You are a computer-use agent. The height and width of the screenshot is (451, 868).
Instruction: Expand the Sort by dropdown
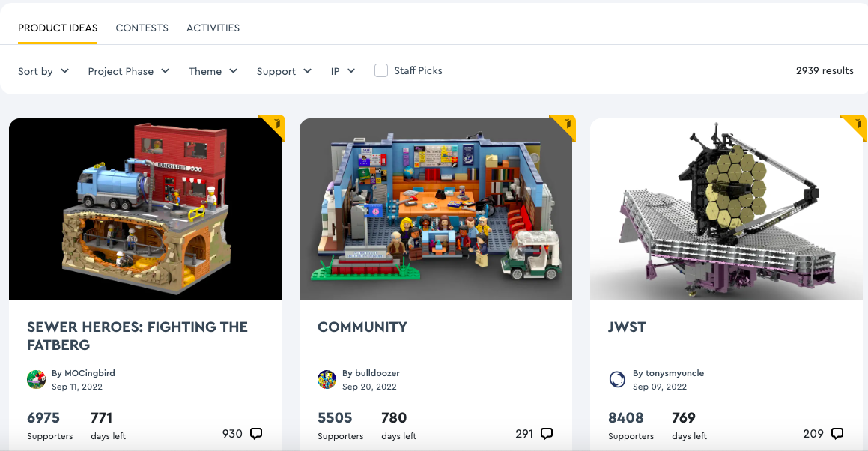(43, 71)
